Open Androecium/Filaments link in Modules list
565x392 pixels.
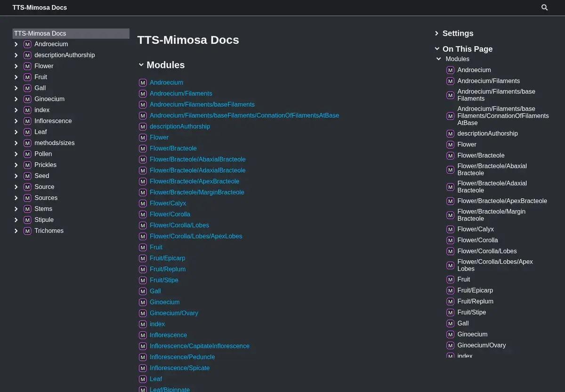(x=181, y=94)
